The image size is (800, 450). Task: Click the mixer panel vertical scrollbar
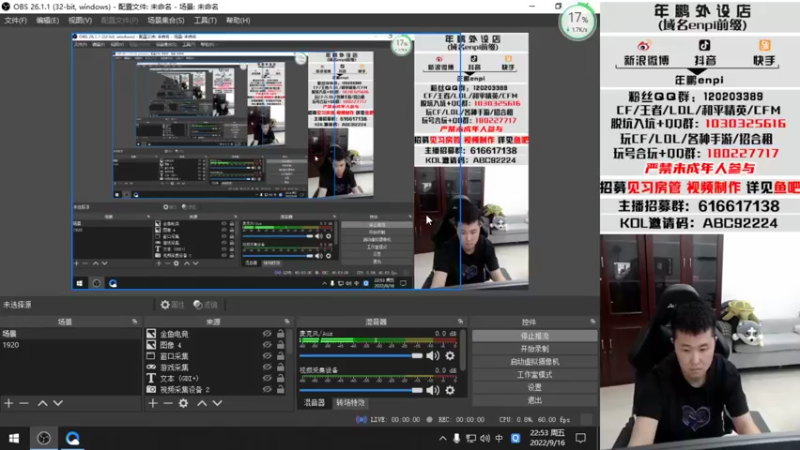click(x=463, y=349)
